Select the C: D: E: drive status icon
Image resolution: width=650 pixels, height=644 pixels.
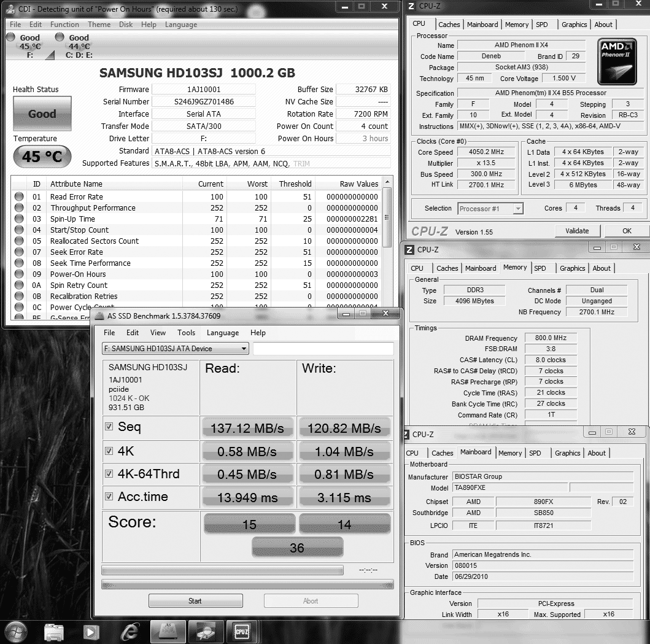pos(60,37)
